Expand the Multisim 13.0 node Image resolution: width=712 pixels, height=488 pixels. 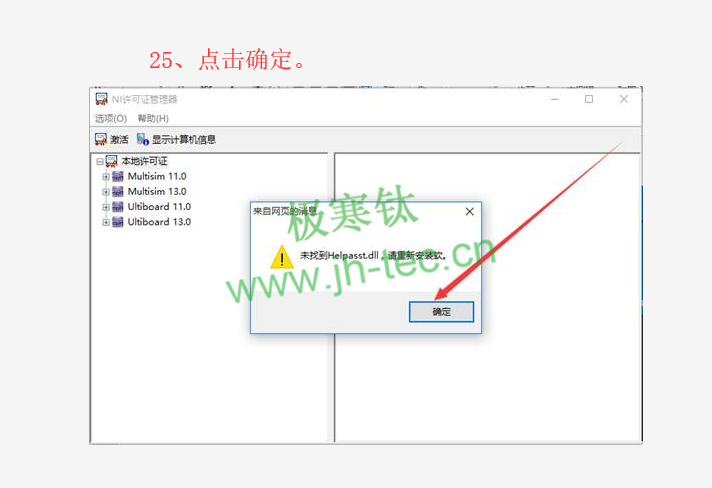[105, 192]
